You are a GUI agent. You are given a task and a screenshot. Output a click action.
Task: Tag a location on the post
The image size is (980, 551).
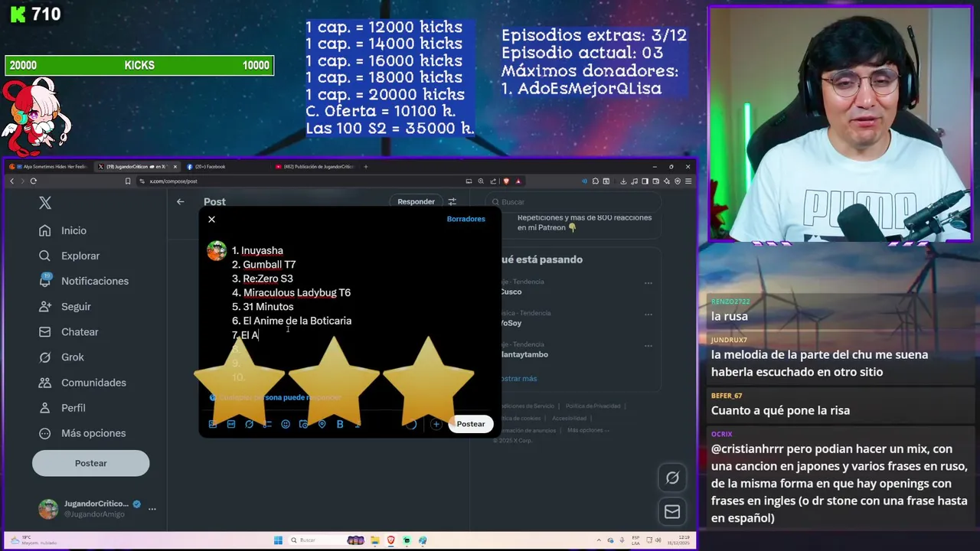tap(322, 424)
